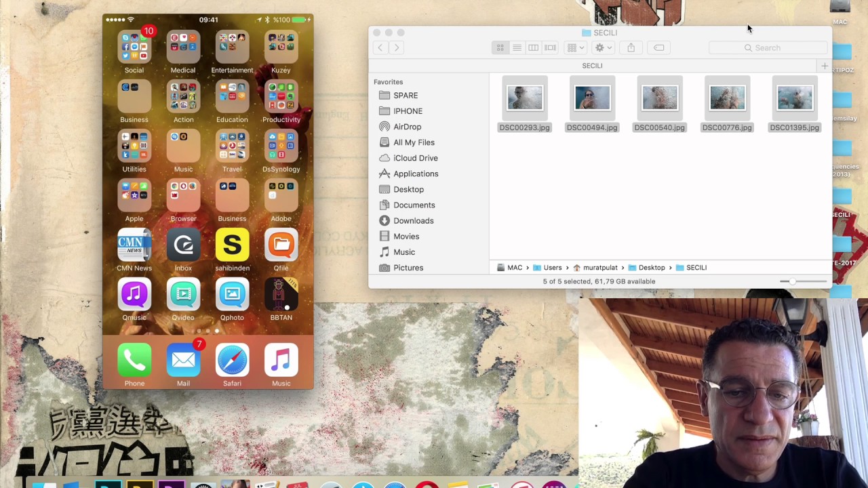Click the file name DSC00776.jpg
868x488 pixels.
(x=727, y=127)
